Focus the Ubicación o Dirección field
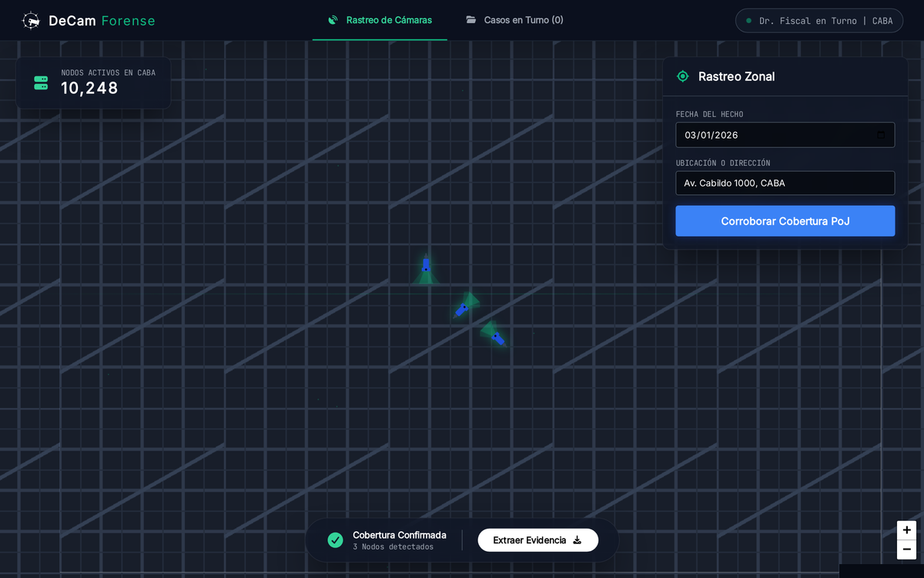Screen dimensions: 924x578 click(785, 183)
